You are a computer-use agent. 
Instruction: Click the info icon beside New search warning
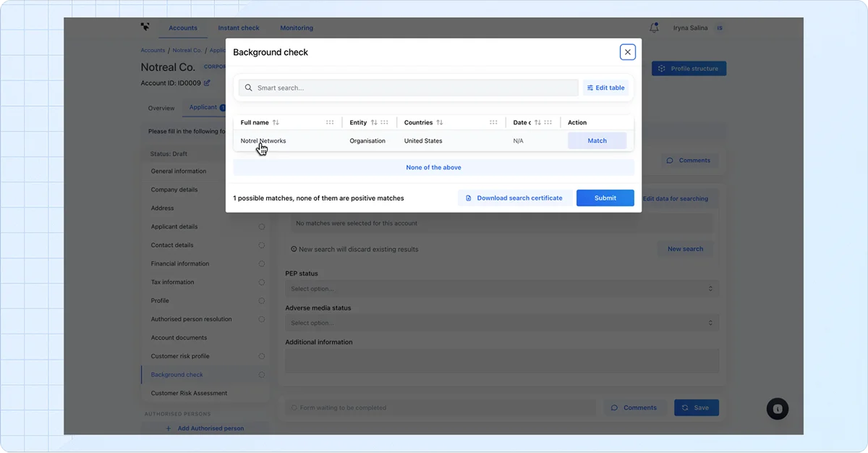point(294,249)
